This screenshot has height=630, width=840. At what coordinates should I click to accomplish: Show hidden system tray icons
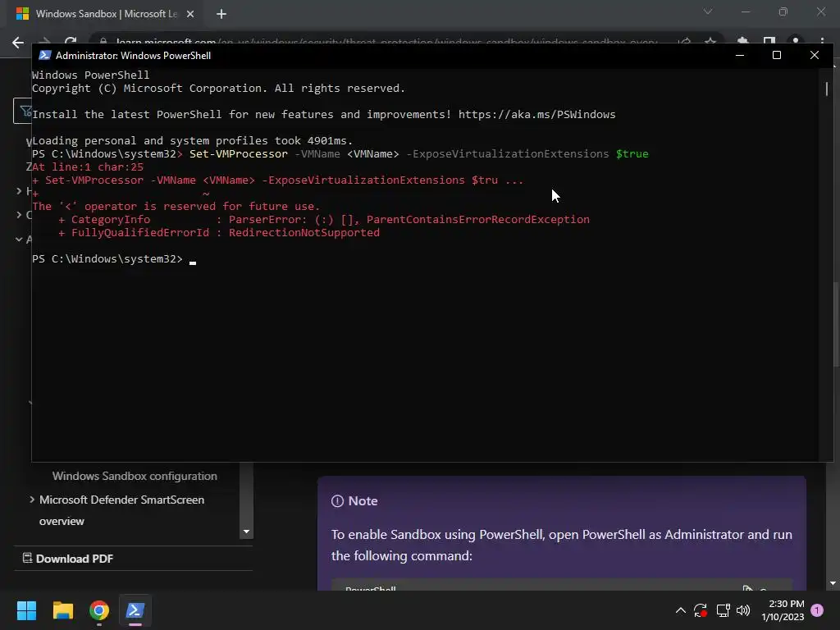coord(680,610)
